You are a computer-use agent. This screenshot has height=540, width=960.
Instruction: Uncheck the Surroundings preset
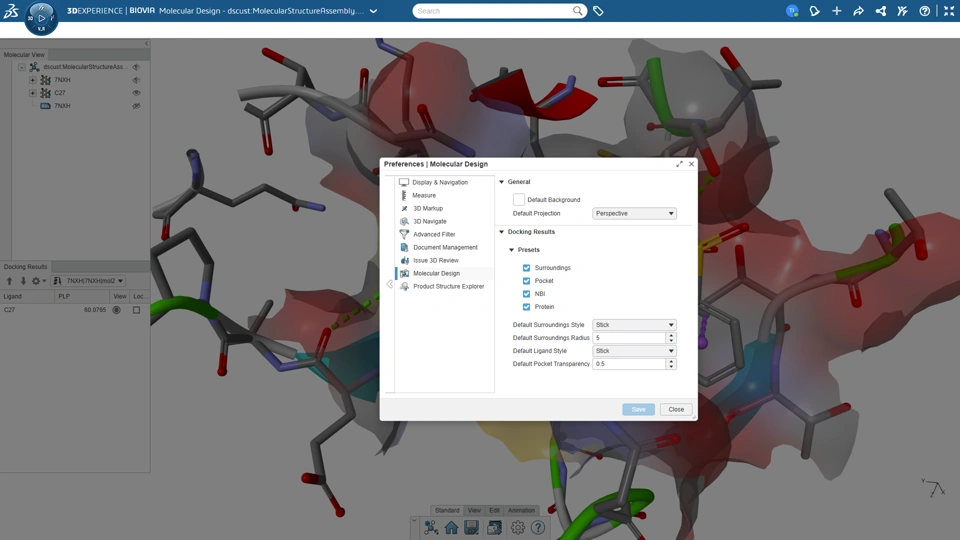pos(527,268)
